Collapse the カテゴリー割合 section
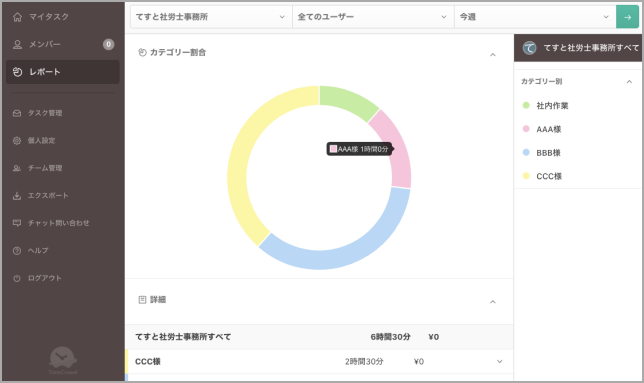644x383 pixels. point(493,55)
